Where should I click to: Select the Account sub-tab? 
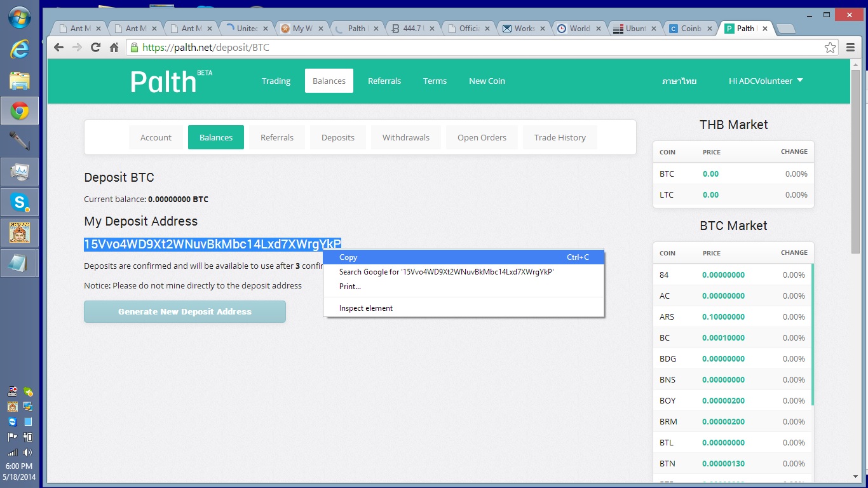156,137
